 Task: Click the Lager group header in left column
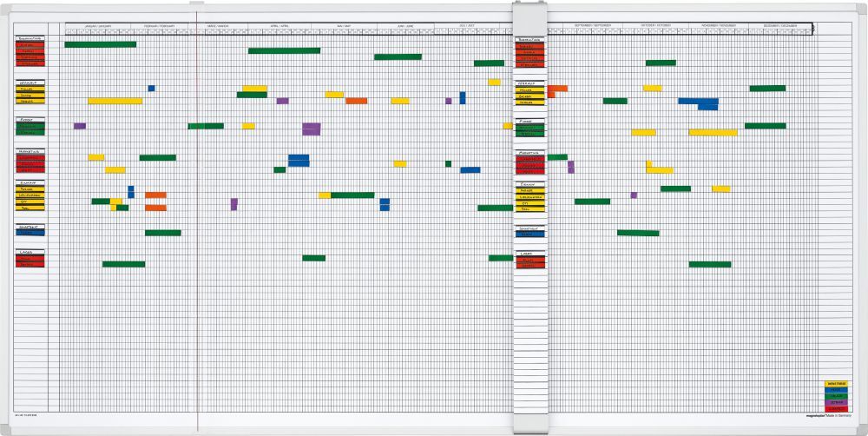pyautogui.click(x=30, y=252)
